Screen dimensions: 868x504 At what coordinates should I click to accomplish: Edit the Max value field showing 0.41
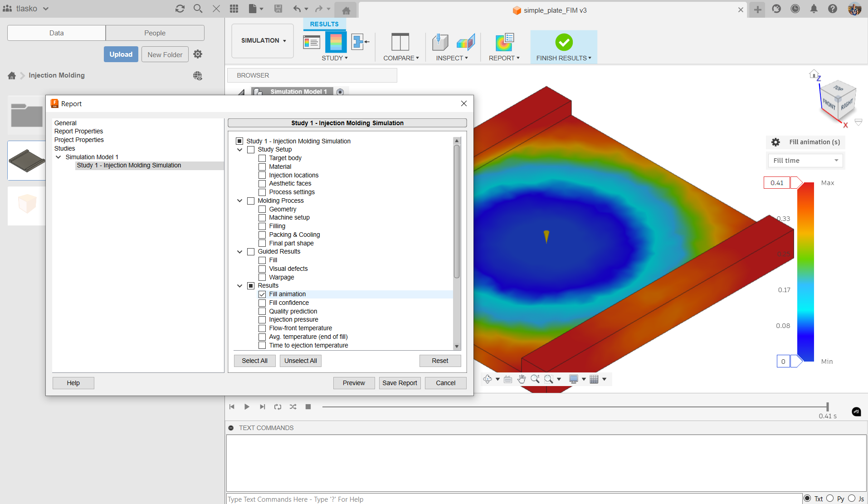(x=776, y=182)
